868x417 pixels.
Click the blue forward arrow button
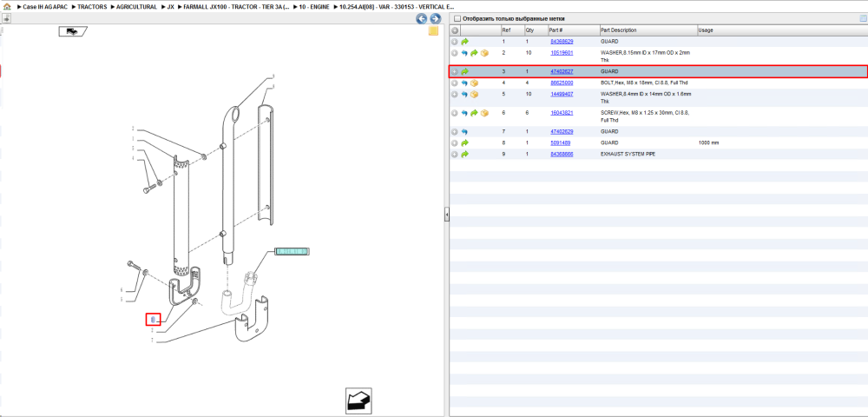pyautogui.click(x=436, y=19)
